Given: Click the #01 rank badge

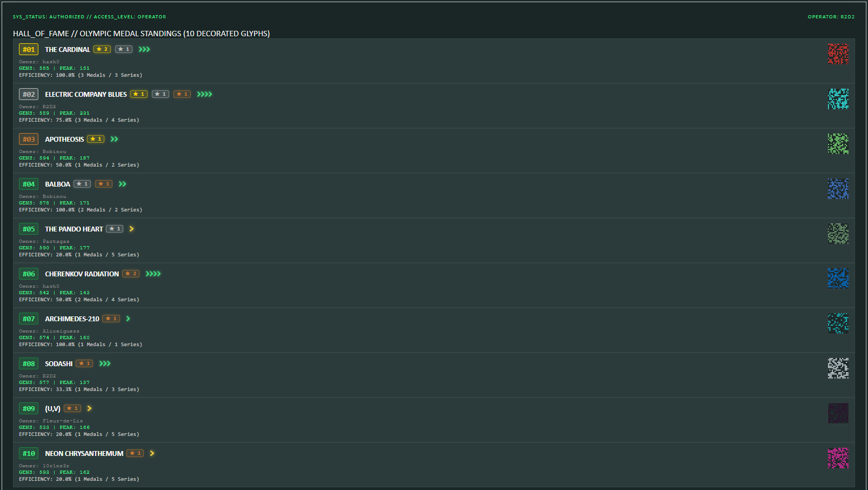Looking at the screenshot, I should [29, 49].
